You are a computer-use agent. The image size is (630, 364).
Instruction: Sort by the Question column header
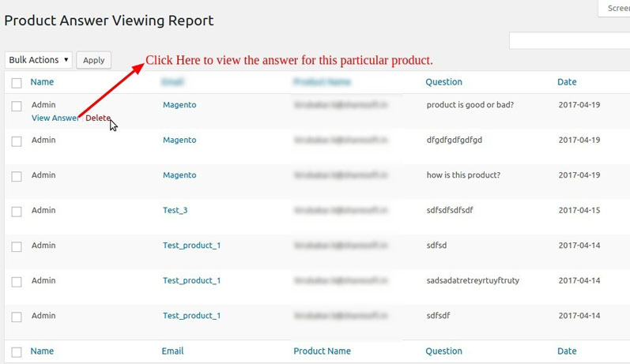click(x=443, y=82)
